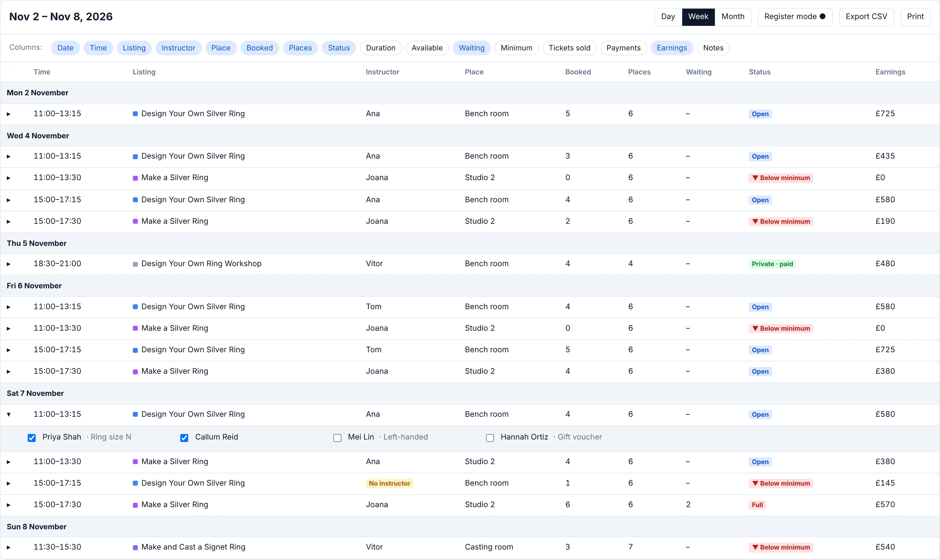Viewport: 940px width, 560px height.
Task: Uncheck attendee Callum Reid
Action: click(x=184, y=438)
